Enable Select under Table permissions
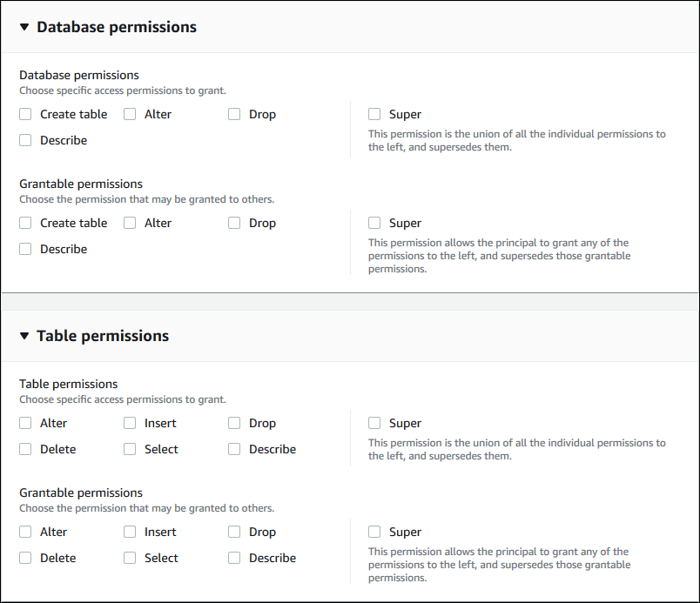 point(130,448)
